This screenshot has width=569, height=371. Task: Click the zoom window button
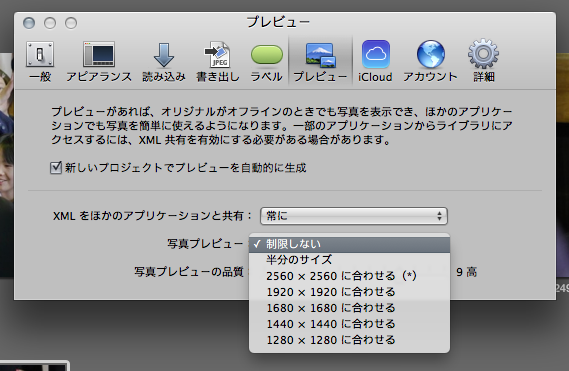[x=71, y=23]
